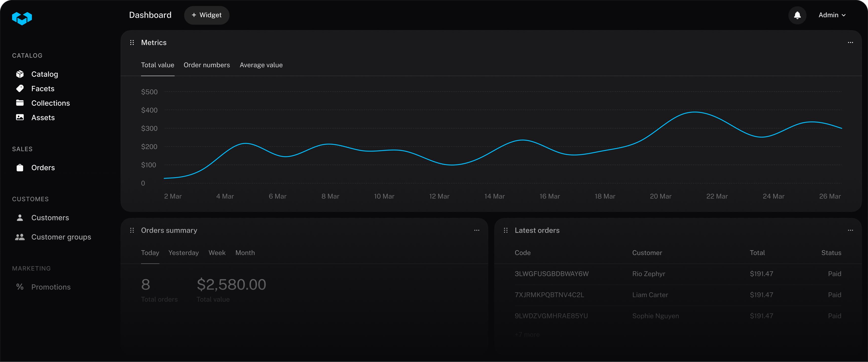The image size is (868, 362).
Task: Open Metrics widget options menu
Action: (850, 43)
